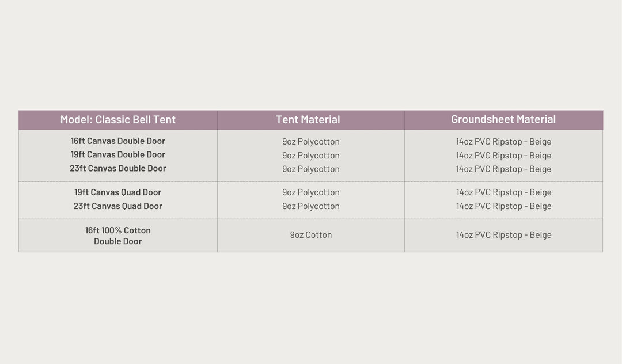
Task: Click tent material for 23ft Canvas Quad Door
Action: (311, 206)
